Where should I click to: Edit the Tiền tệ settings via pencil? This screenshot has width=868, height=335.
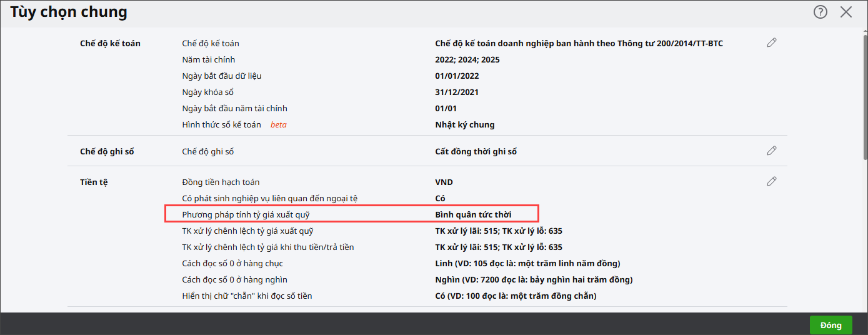772,181
